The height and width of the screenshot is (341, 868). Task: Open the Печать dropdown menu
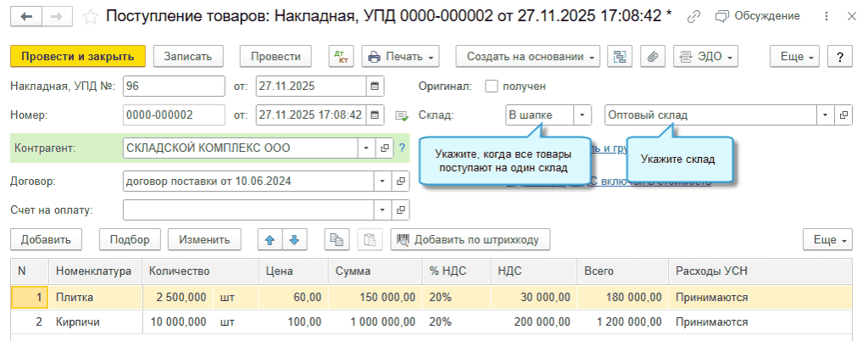(x=400, y=57)
